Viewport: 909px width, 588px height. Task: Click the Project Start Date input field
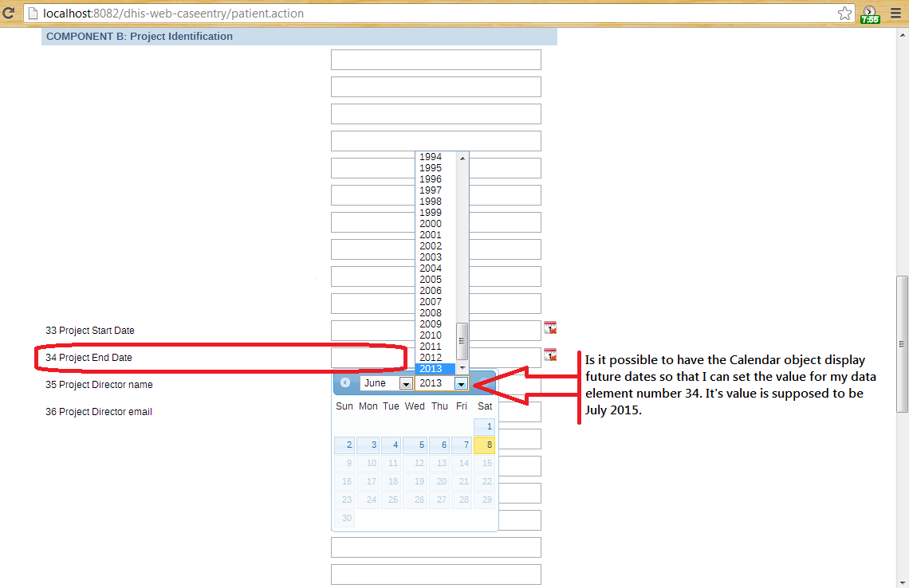(x=436, y=330)
